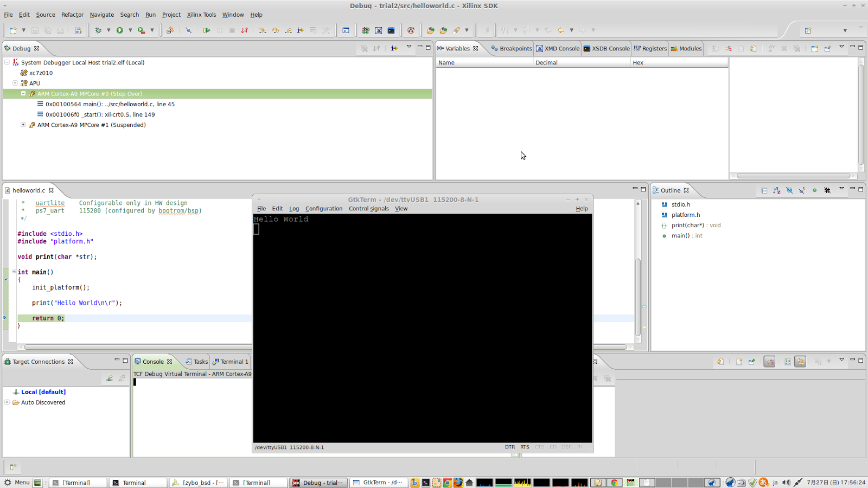The height and width of the screenshot is (488, 868).
Task: Toggle Hide Fields in Outline toolbar
Action: click(789, 190)
